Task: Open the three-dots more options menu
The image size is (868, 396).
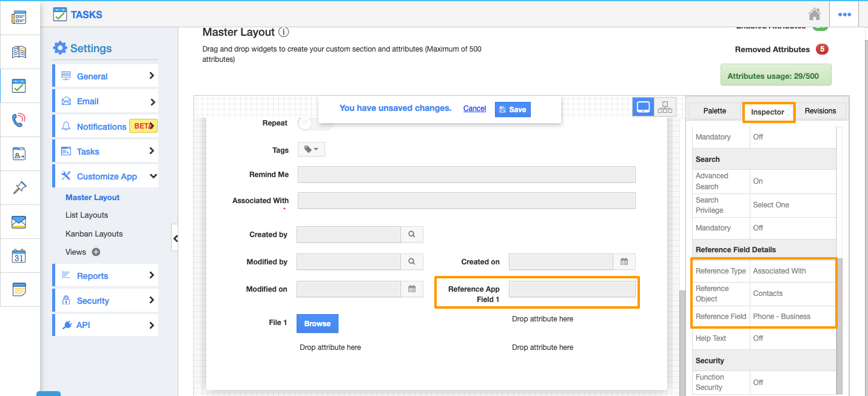Action: [844, 15]
